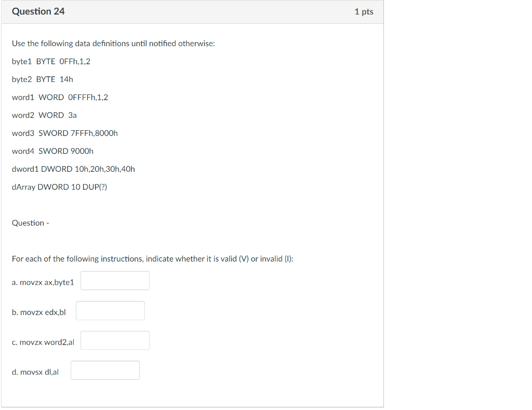Select the word2 WORD 3a line

click(x=44, y=115)
